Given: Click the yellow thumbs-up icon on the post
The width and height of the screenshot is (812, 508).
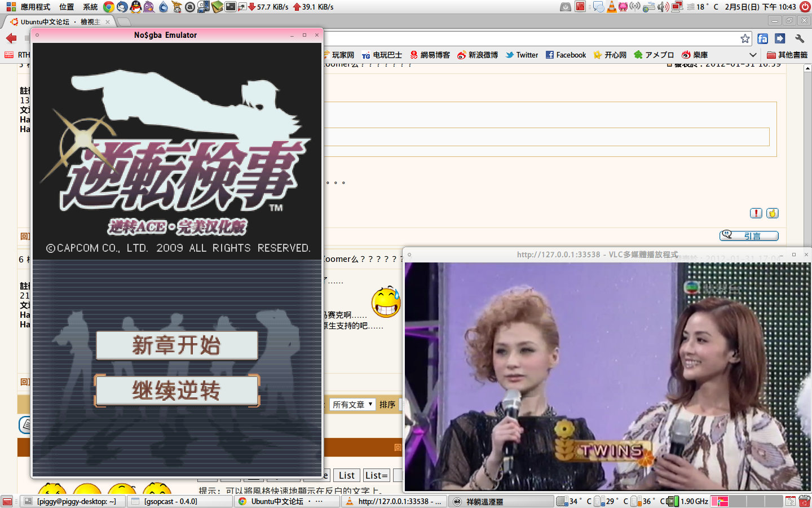Looking at the screenshot, I should pos(773,213).
